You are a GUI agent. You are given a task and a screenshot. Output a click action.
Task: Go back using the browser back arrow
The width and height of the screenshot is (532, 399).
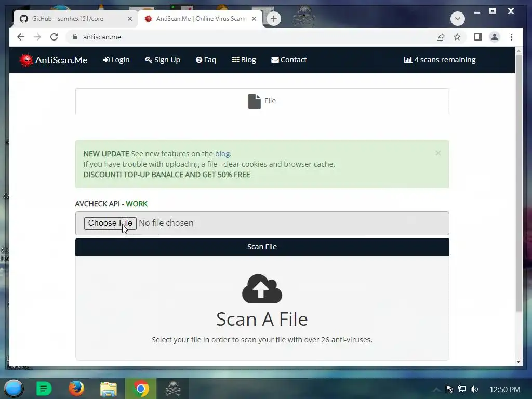21,37
